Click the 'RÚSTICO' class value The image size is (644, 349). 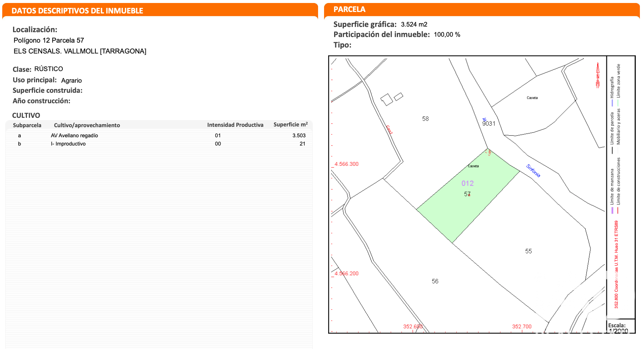(x=49, y=69)
